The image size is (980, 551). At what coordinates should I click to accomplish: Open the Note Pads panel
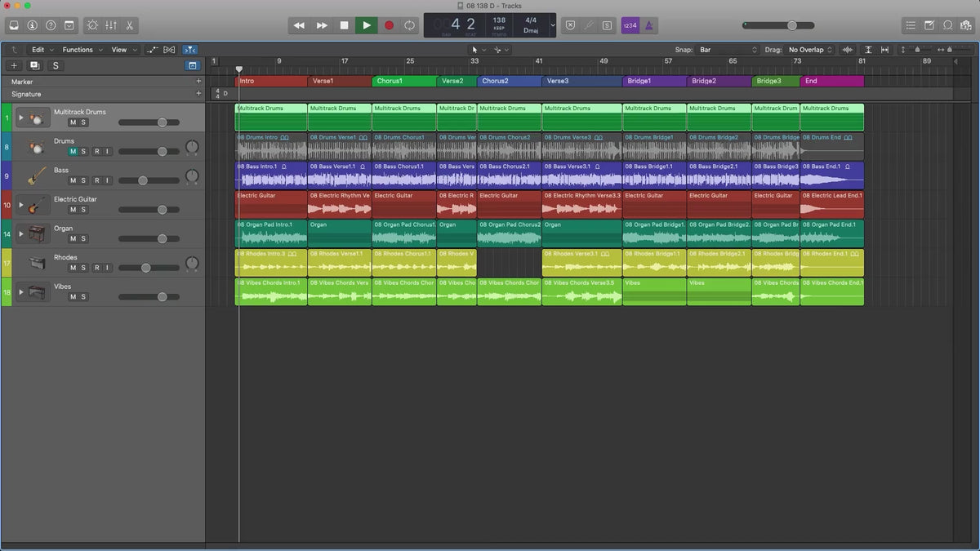point(929,25)
